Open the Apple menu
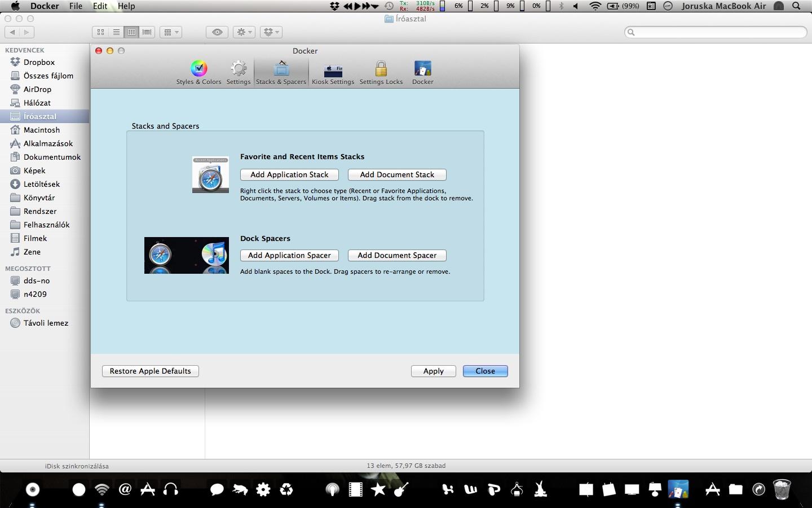812x508 pixels. pyautogui.click(x=15, y=6)
